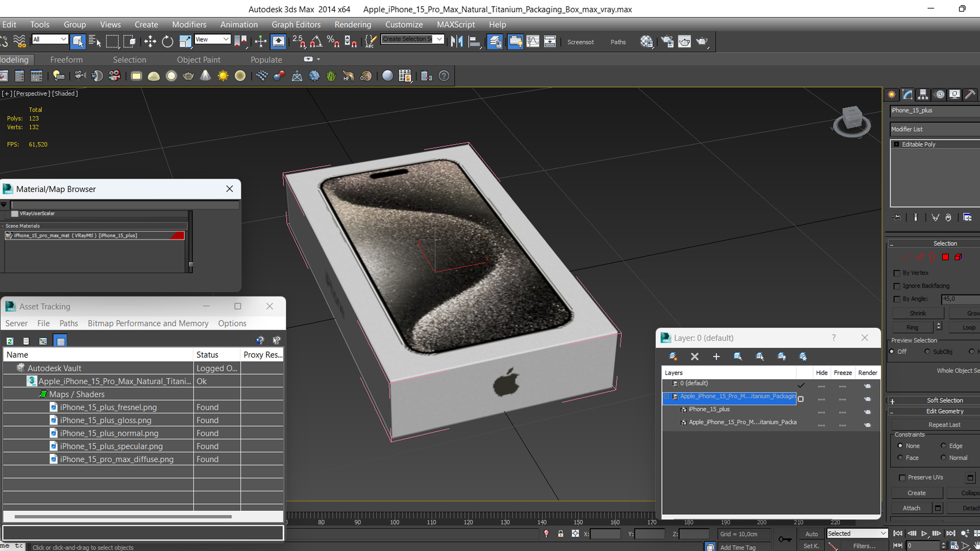Open the Utilities command panel tab
Image resolution: width=980 pixels, height=551 pixels.
(970, 94)
